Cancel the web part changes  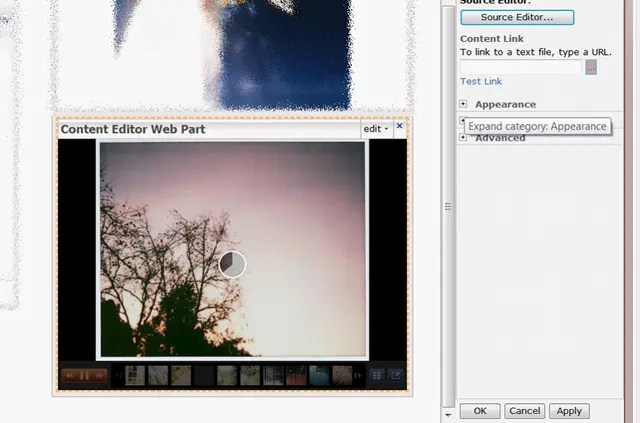[524, 411]
